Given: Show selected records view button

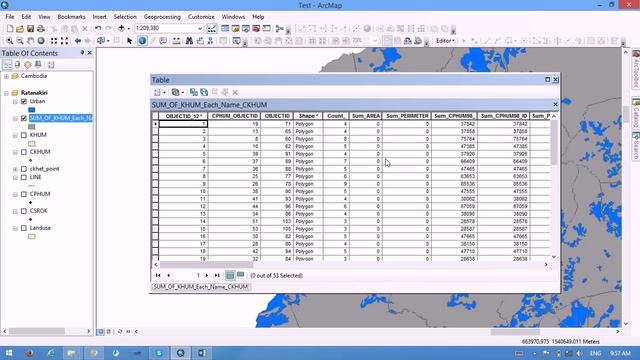Looking at the screenshot, I should pos(240,275).
